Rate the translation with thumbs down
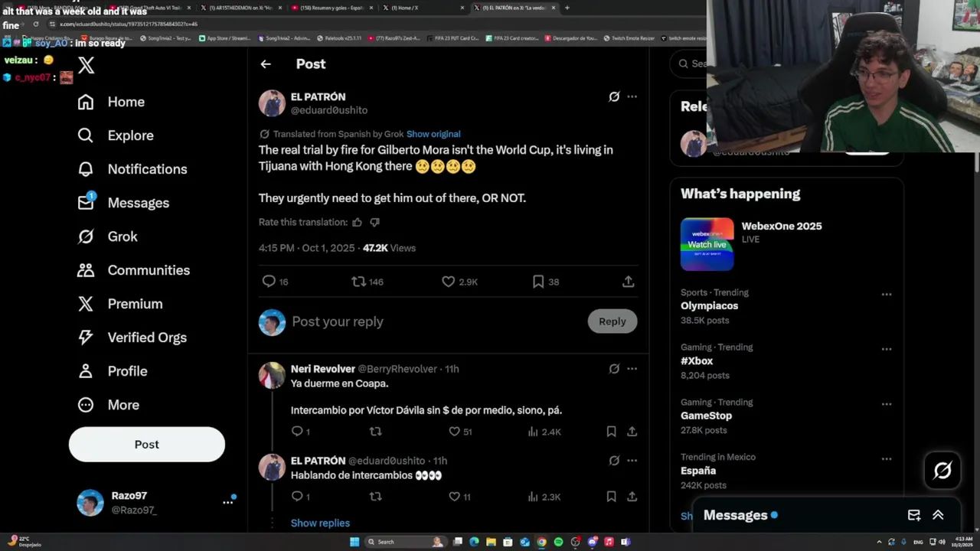This screenshot has width=980, height=551. click(374, 223)
